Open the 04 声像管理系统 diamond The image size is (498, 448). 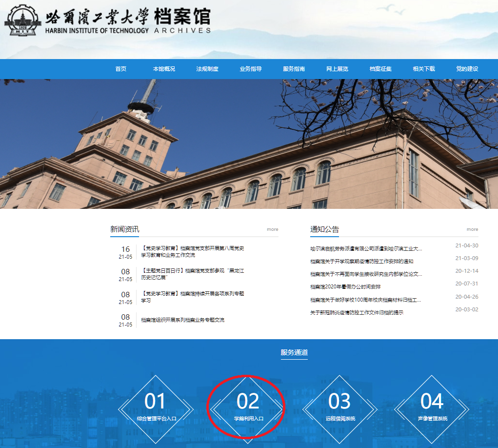pyautogui.click(x=432, y=409)
